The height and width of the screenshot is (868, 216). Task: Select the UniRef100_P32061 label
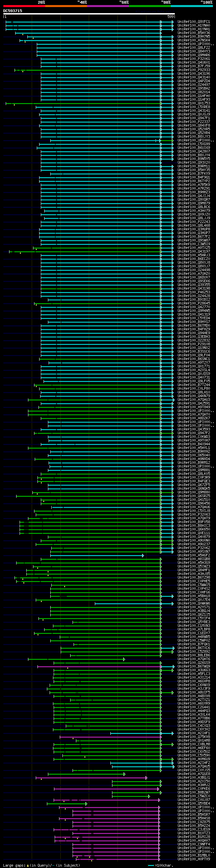click(x=194, y=59)
